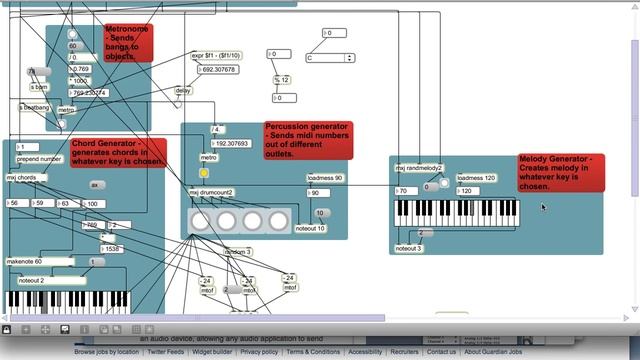Select the 'noteout 10' object
This screenshot has height=360, width=640.
[x=310, y=229]
